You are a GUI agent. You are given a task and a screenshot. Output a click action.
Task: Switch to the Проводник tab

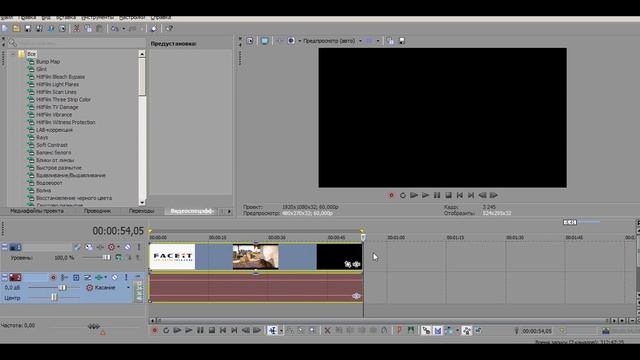pos(97,211)
